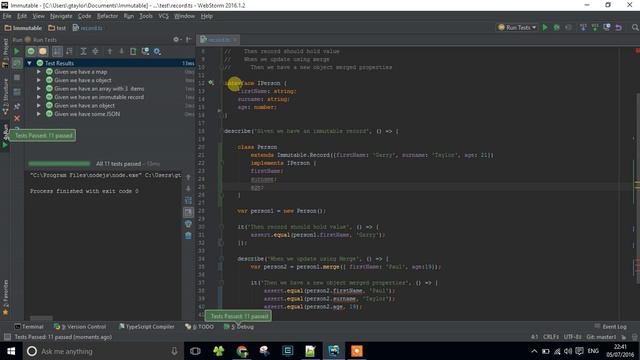Click the Git: master branch widget
The width and height of the screenshot is (640, 360).
tap(601, 337)
